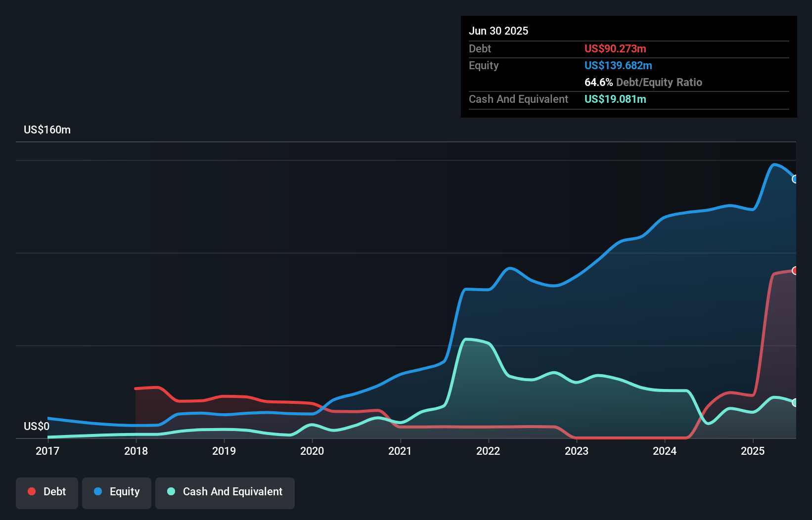
Task: Select the Debt endpoint marker on the chart
Action: [x=795, y=271]
